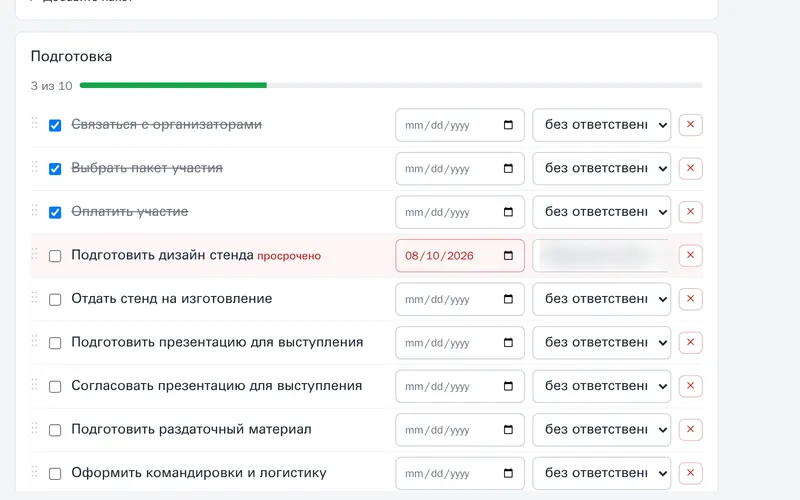Screen dimensions: 800x500
Task: Click task title 'Отдать стенд на изготовление'
Action: (x=171, y=298)
